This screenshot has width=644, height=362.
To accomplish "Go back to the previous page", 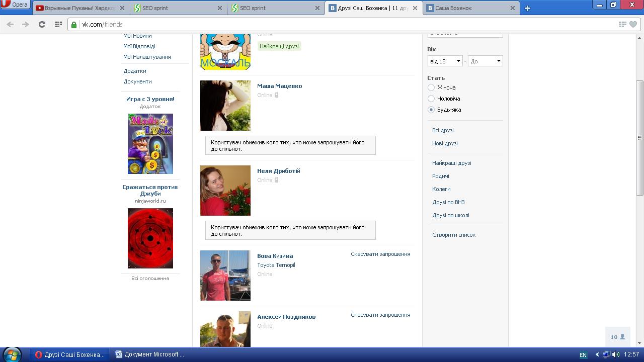I will [10, 24].
